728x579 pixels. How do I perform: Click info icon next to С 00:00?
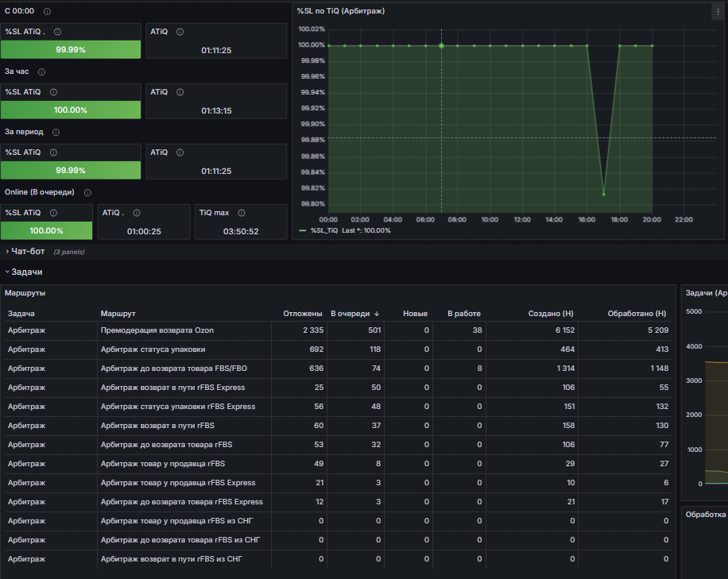coord(47,11)
